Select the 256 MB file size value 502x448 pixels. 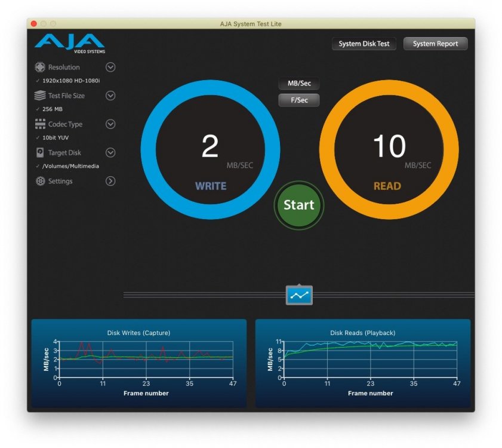pyautogui.click(x=53, y=109)
